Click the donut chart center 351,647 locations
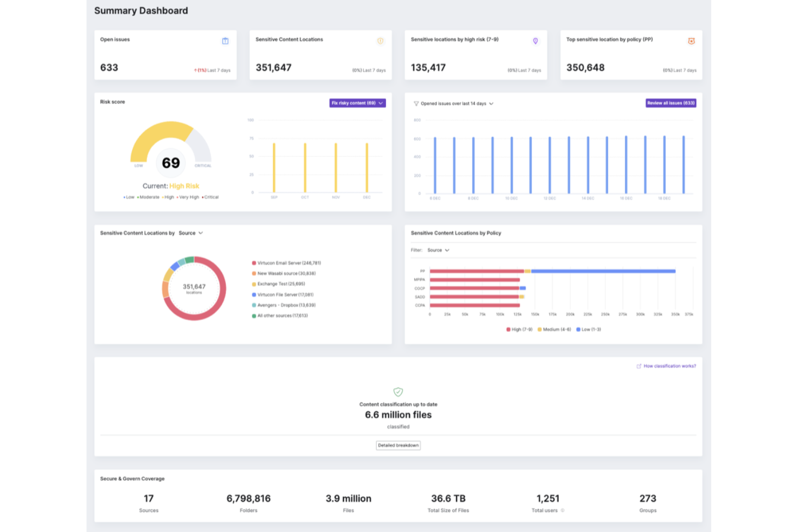 194,288
